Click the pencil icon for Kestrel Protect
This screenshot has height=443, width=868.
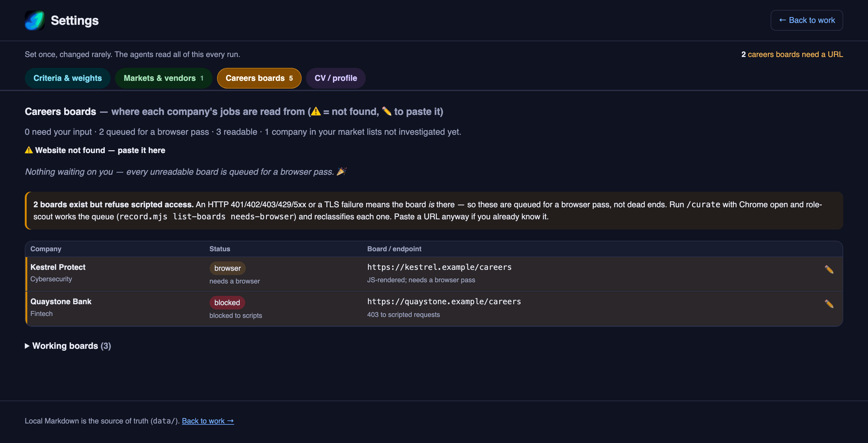coord(829,269)
